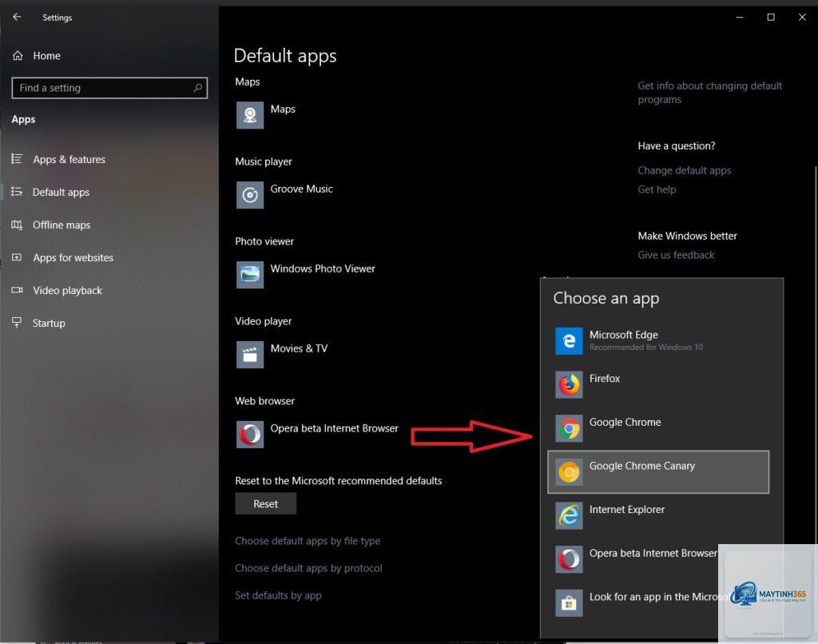Click the Google Chrome icon in popup
Viewport: 818px width, 644px height.
point(569,428)
